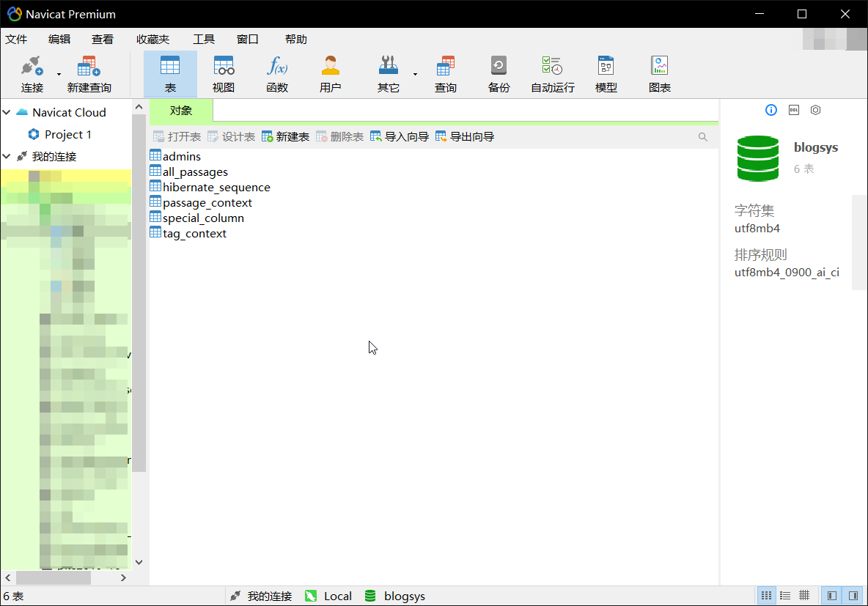The image size is (868, 606).
Task: Click the 删除表 delete table button
Action: click(340, 137)
